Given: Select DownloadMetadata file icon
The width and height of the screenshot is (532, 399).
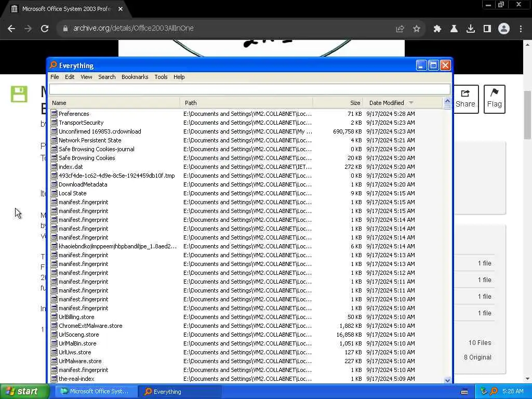Looking at the screenshot, I should [x=54, y=184].
